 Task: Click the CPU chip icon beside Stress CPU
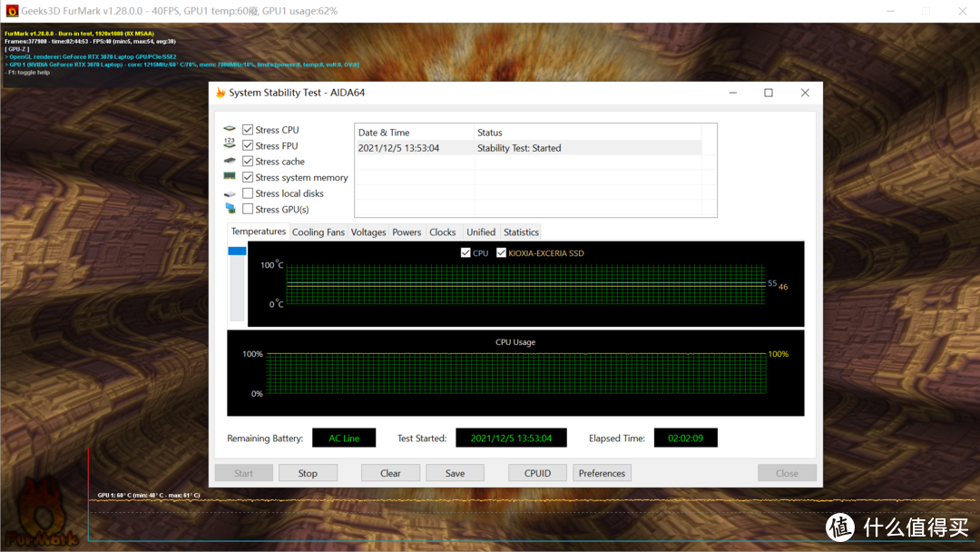coord(230,130)
